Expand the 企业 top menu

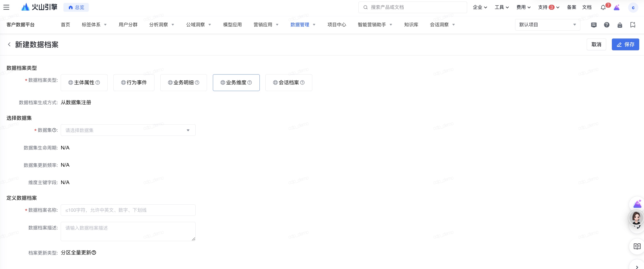coord(480,7)
